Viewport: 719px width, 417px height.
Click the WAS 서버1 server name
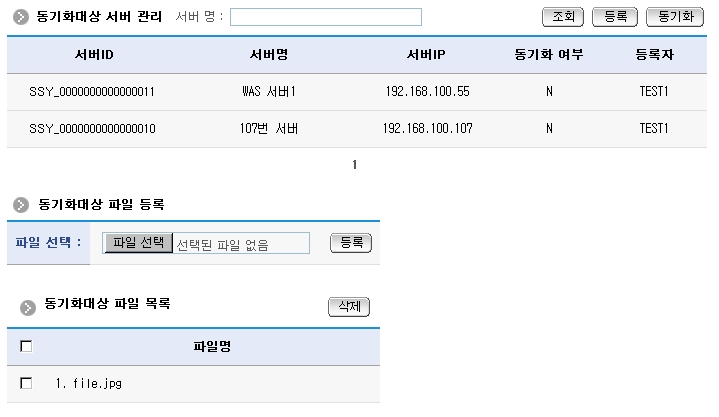270,91
